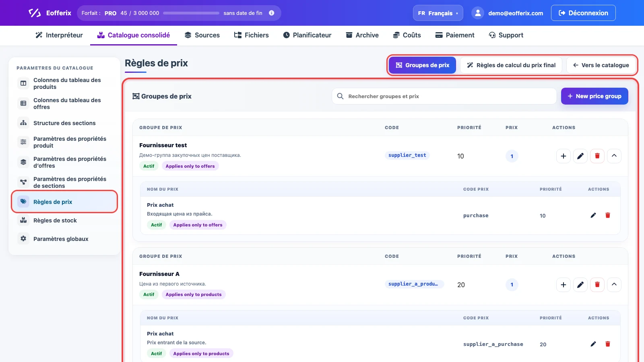This screenshot has height=362, width=644.
Task: Edit the Fournisseur test group with pencil
Action: (x=580, y=156)
